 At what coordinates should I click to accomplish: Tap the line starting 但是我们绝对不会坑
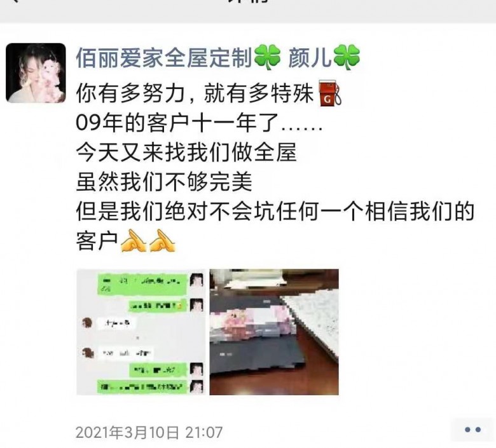tap(275, 211)
